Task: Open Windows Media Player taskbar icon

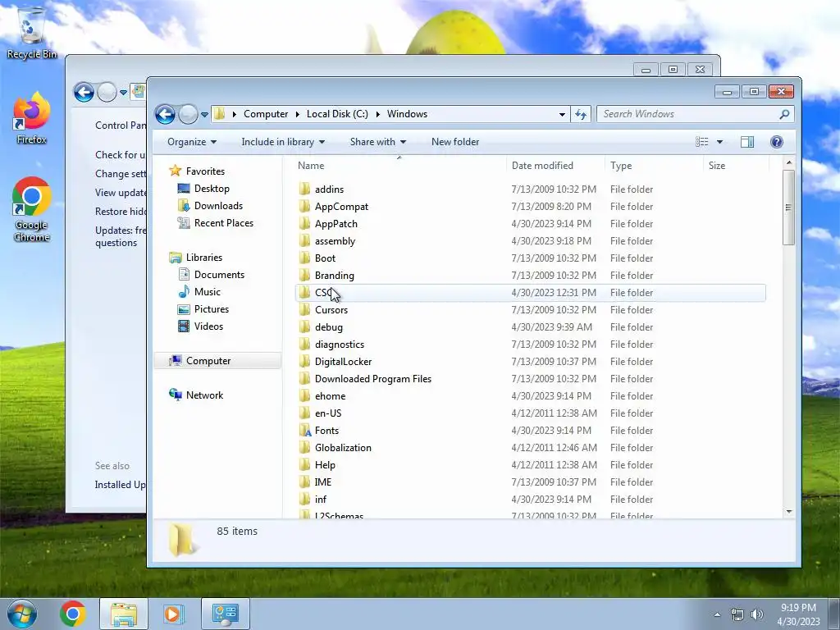Action: point(172,614)
